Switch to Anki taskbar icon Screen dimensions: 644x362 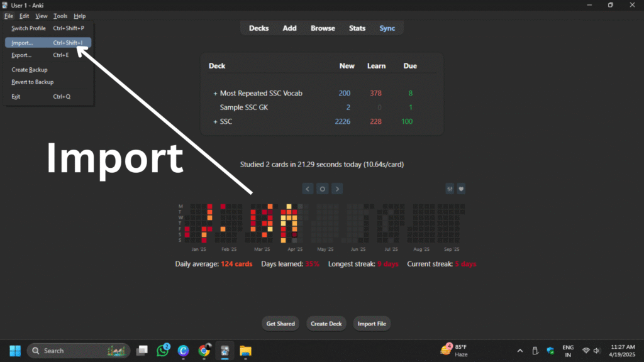click(225, 351)
